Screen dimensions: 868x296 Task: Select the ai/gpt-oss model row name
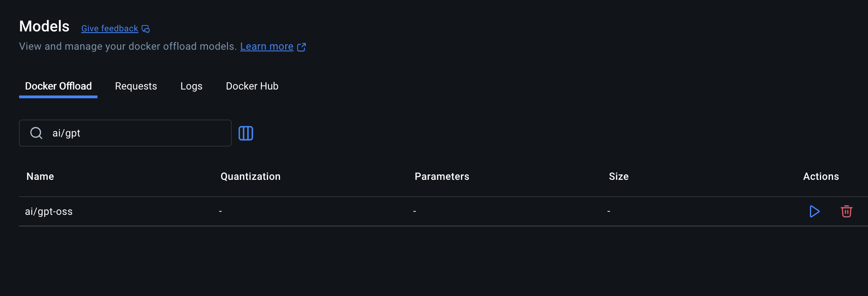tap(49, 211)
